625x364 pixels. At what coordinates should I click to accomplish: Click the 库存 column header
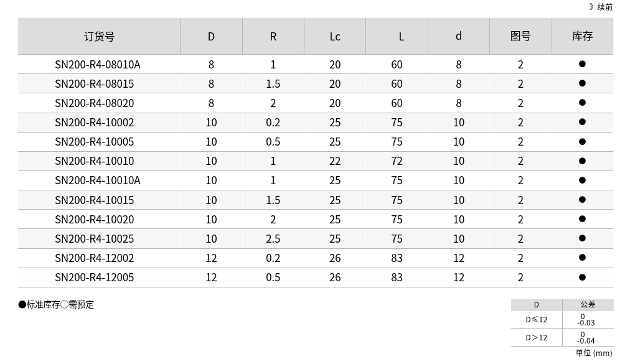(x=582, y=37)
